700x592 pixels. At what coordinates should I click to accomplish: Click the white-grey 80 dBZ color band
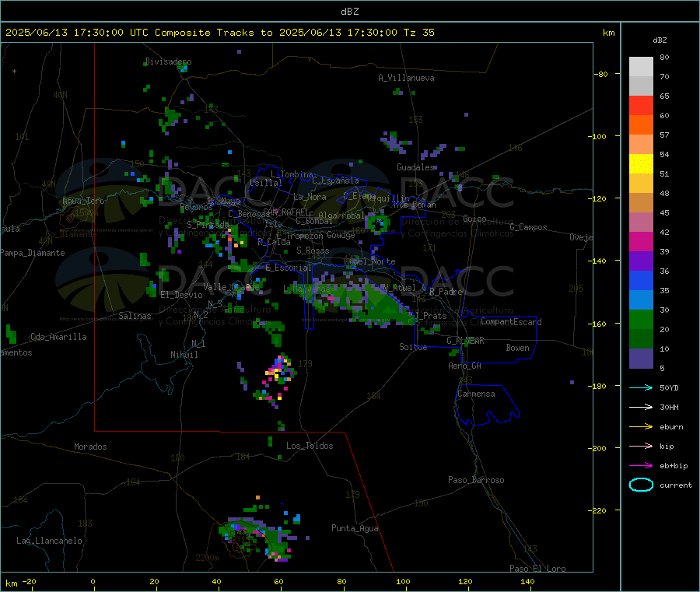coord(641,67)
